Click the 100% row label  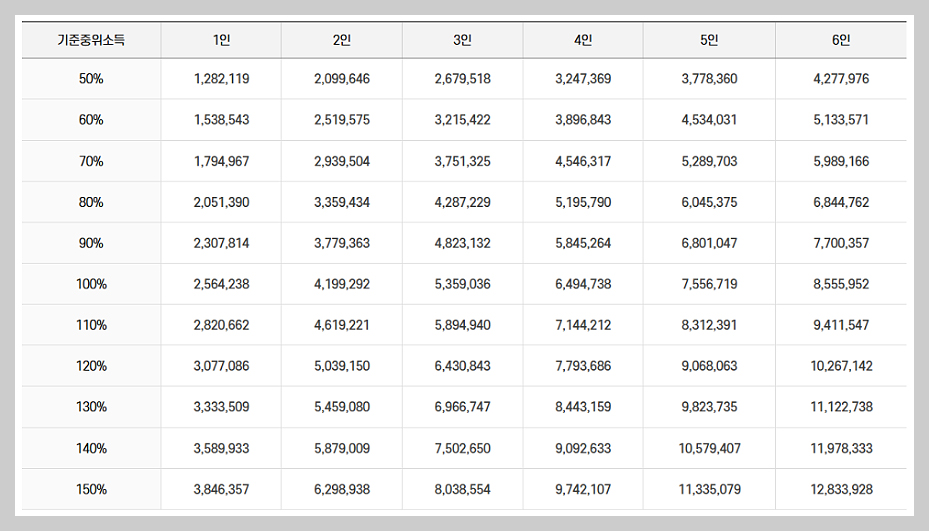pos(91,284)
